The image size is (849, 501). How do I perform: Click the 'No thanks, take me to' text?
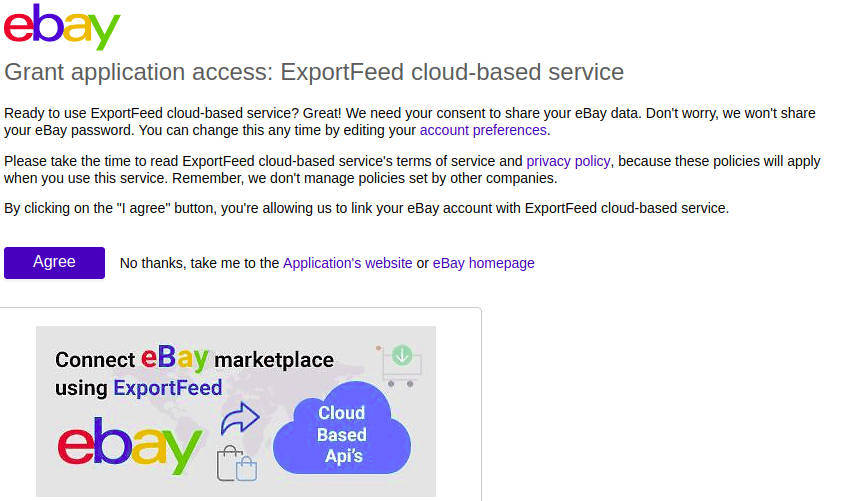(x=199, y=263)
